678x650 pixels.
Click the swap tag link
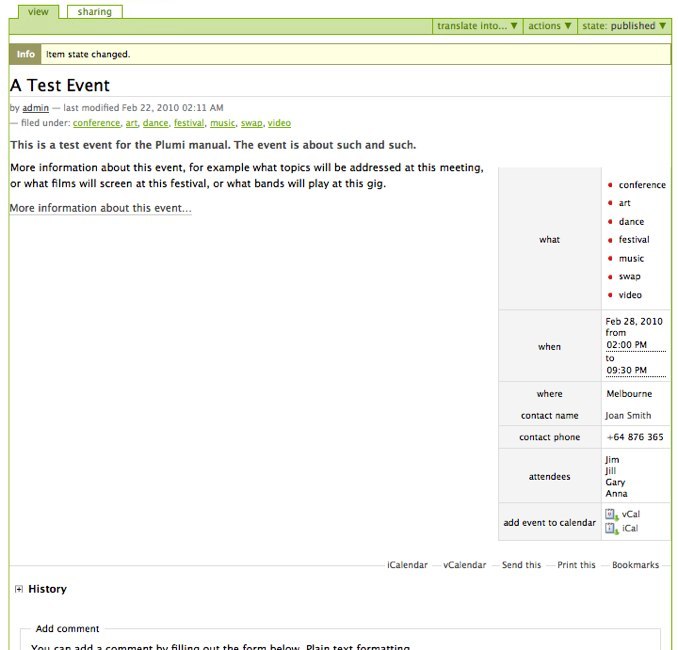251,123
